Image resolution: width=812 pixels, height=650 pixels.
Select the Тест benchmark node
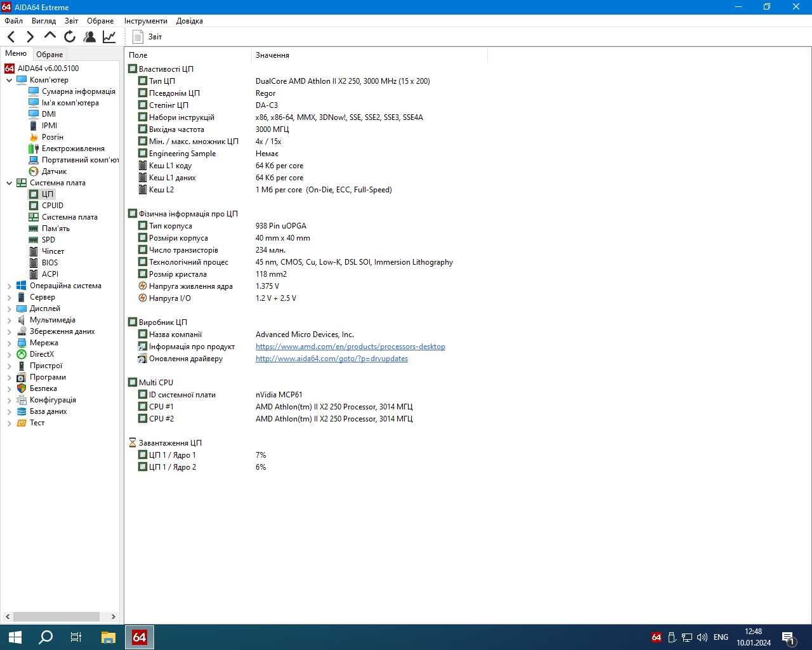[37, 423]
